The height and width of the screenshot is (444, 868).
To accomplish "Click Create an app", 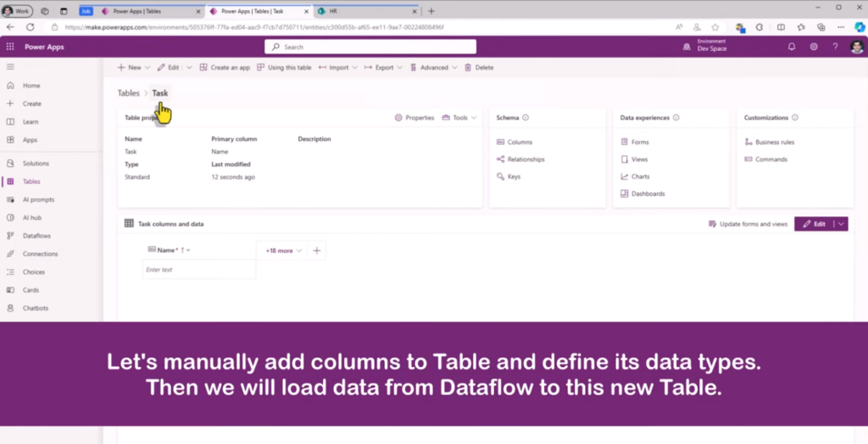I will (225, 68).
